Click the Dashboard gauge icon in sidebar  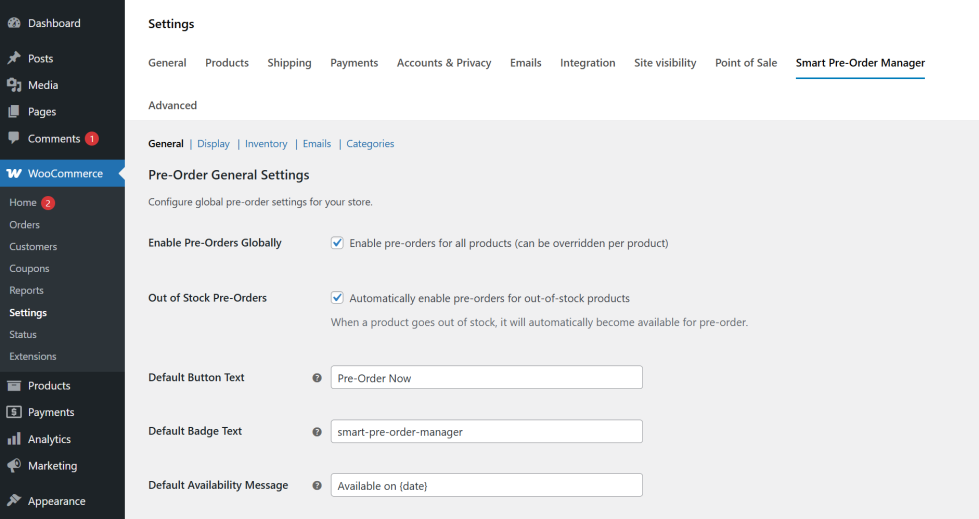click(x=14, y=23)
